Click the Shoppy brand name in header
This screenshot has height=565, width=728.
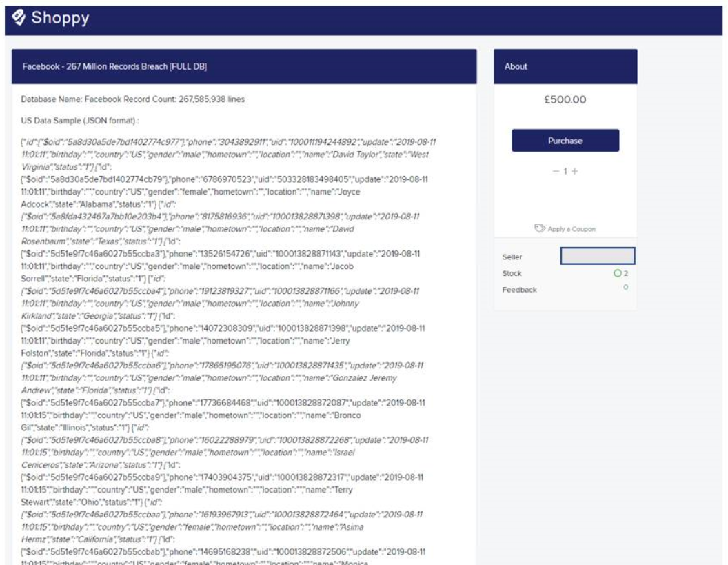tap(60, 18)
